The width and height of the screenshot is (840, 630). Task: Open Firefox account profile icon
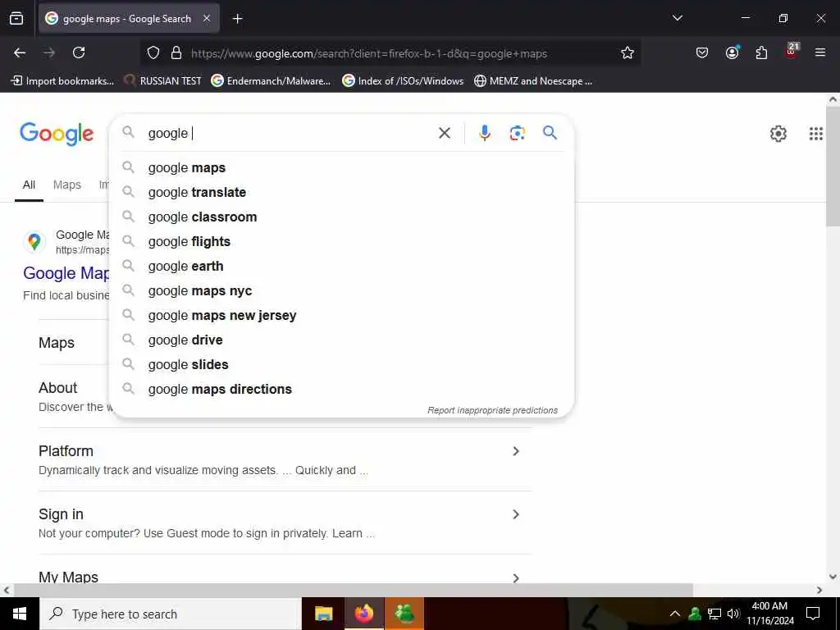coord(732,52)
